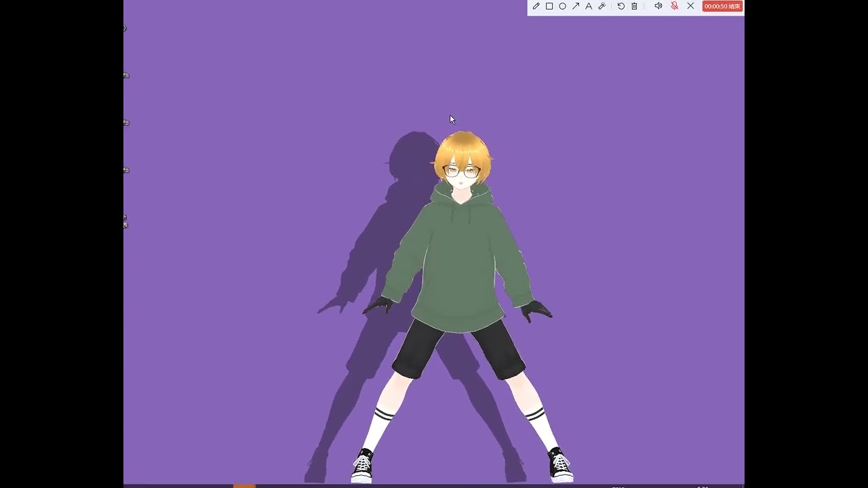Toggle system sound speaker icon
This screenshot has height=488, width=868.
coord(658,6)
